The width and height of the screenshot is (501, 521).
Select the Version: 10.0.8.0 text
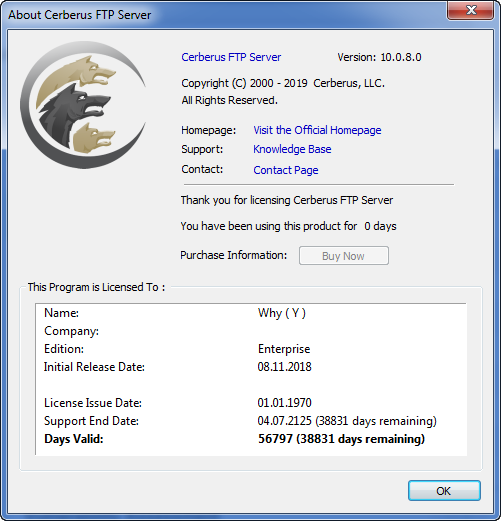coord(379,57)
